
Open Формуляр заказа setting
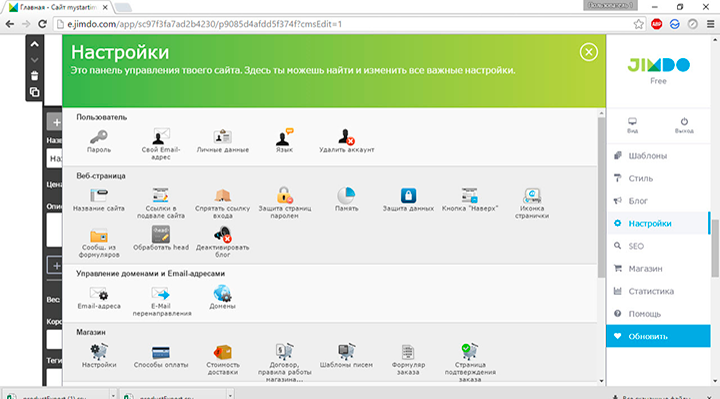[408, 360]
